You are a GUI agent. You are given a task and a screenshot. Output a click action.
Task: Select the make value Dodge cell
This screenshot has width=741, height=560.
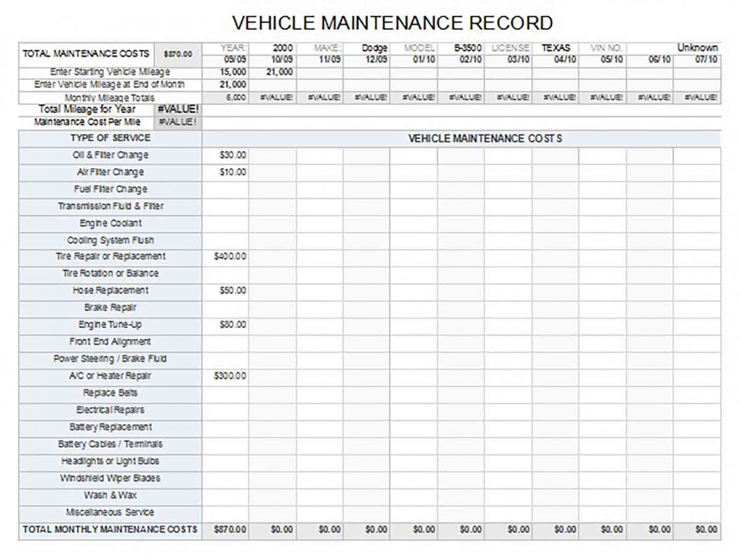coord(366,48)
